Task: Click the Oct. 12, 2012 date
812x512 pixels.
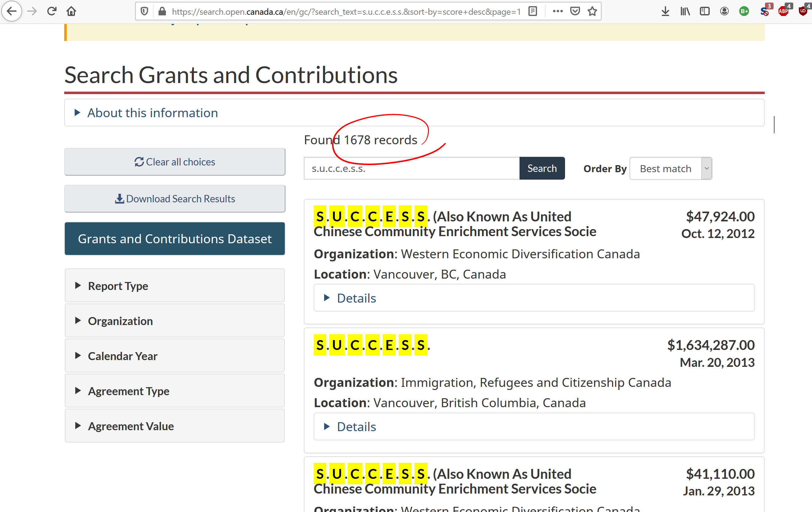Action: (x=718, y=234)
